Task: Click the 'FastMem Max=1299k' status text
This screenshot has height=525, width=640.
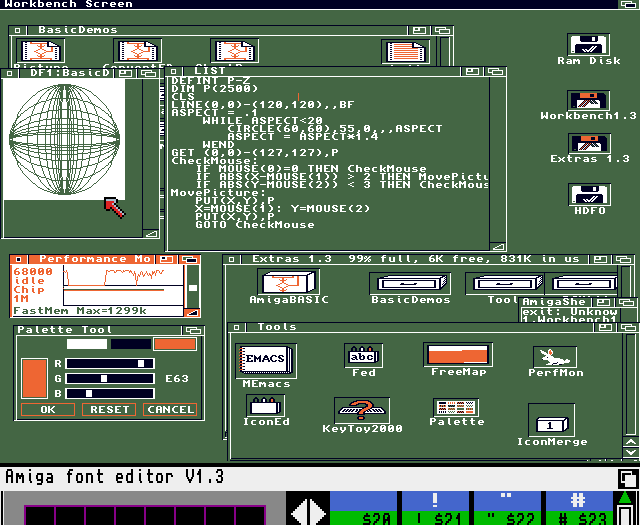Action: click(x=80, y=311)
